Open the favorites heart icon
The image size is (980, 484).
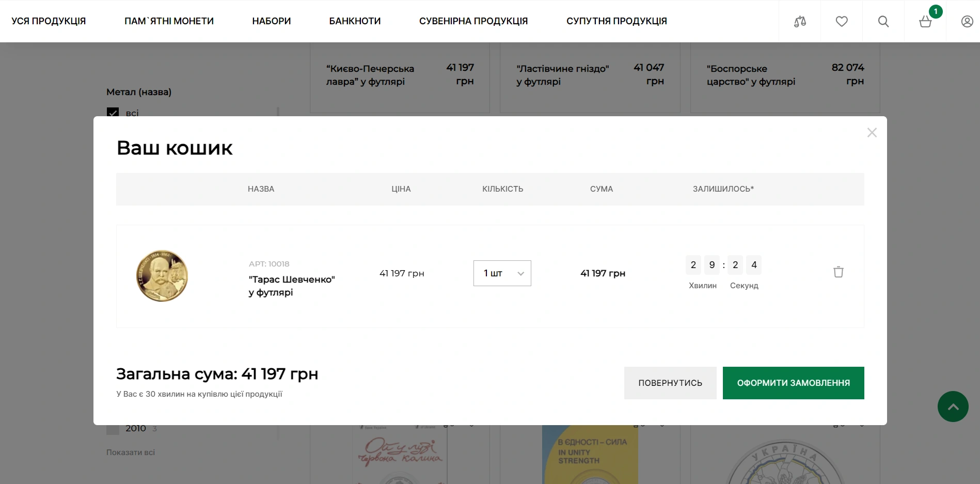[842, 21]
